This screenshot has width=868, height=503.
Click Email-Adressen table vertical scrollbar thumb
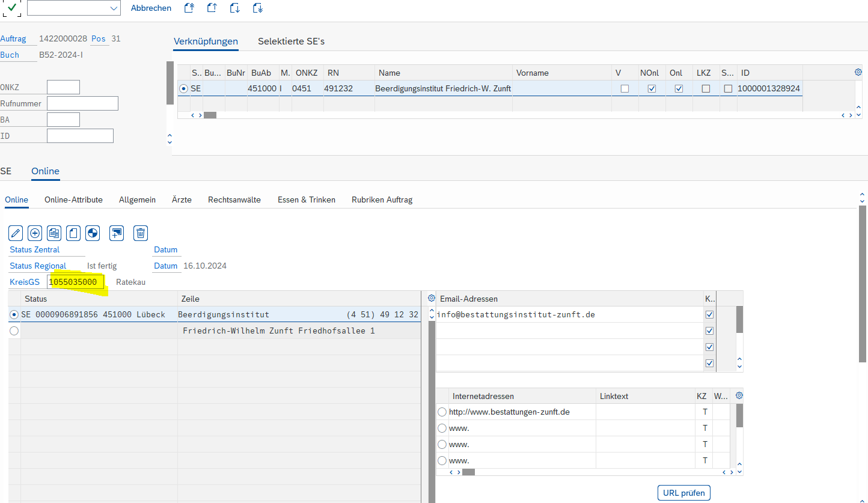tap(739, 320)
